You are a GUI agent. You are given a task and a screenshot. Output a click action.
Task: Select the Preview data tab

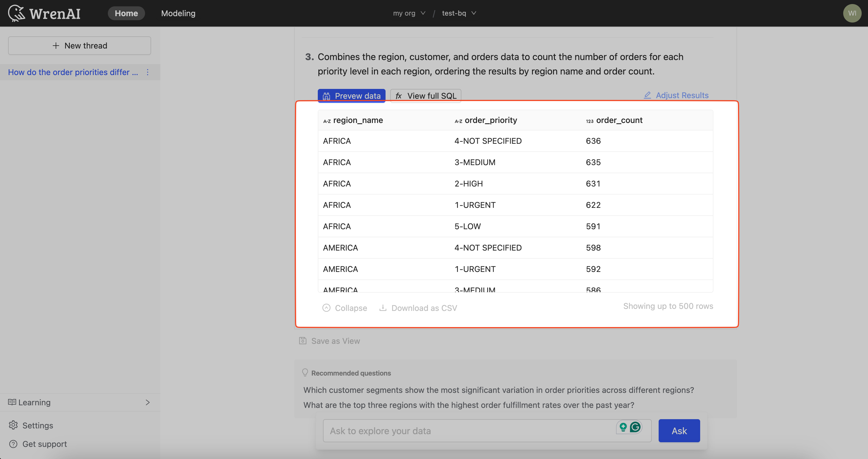(x=351, y=95)
